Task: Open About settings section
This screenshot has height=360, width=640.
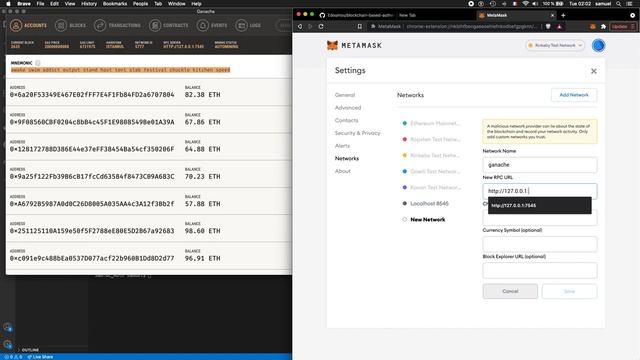Action: 342,171
